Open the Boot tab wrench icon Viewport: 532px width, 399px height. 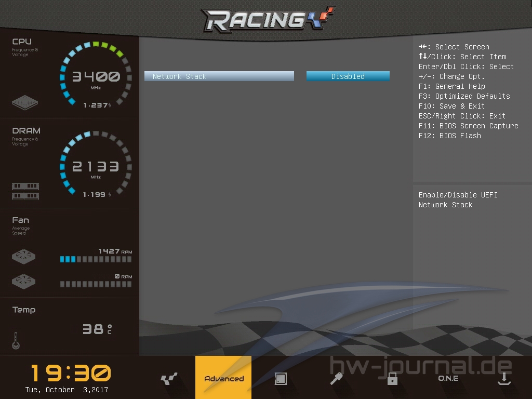coord(337,378)
